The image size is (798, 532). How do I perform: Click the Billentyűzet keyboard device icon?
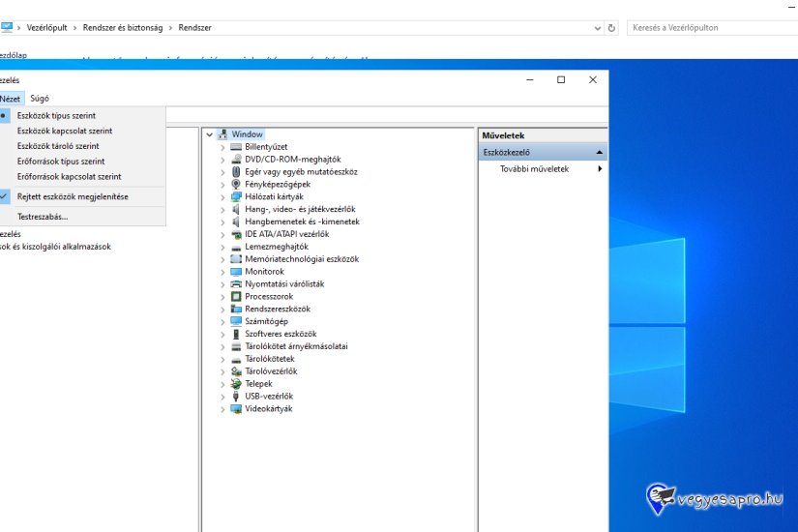pos(236,147)
